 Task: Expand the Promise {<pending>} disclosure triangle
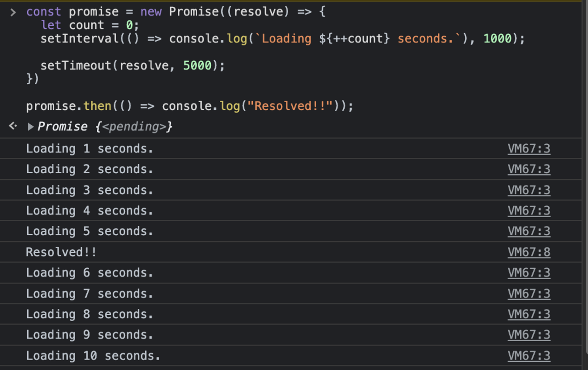[30, 127]
